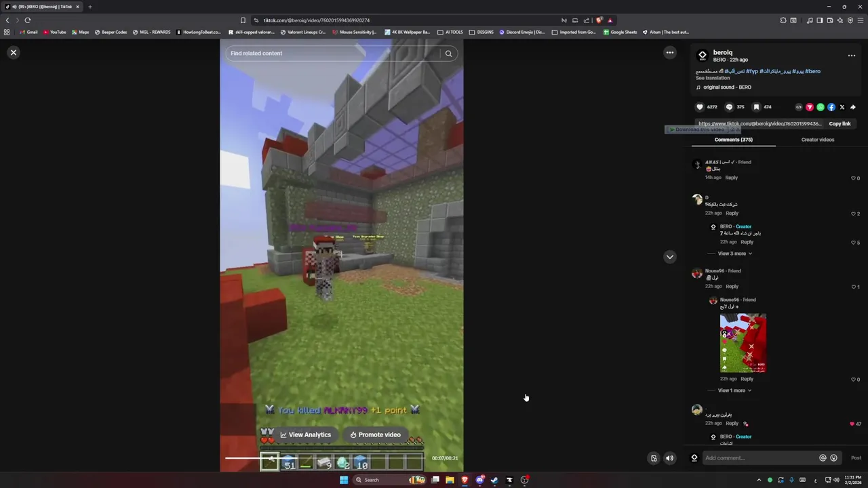The height and width of the screenshot is (488, 868).
Task: Reply to ANAS comment
Action: click(x=731, y=178)
